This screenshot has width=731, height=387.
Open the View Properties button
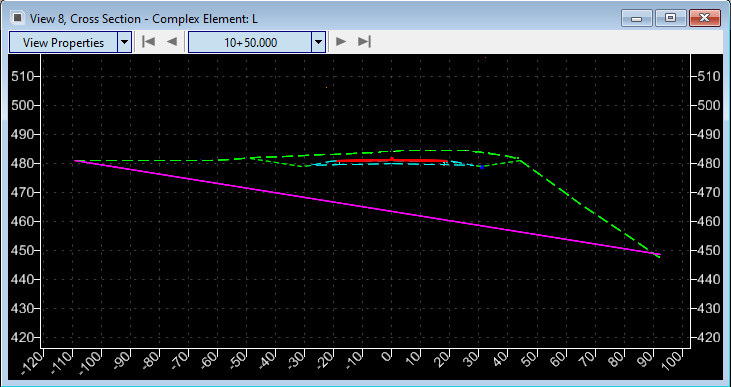63,42
